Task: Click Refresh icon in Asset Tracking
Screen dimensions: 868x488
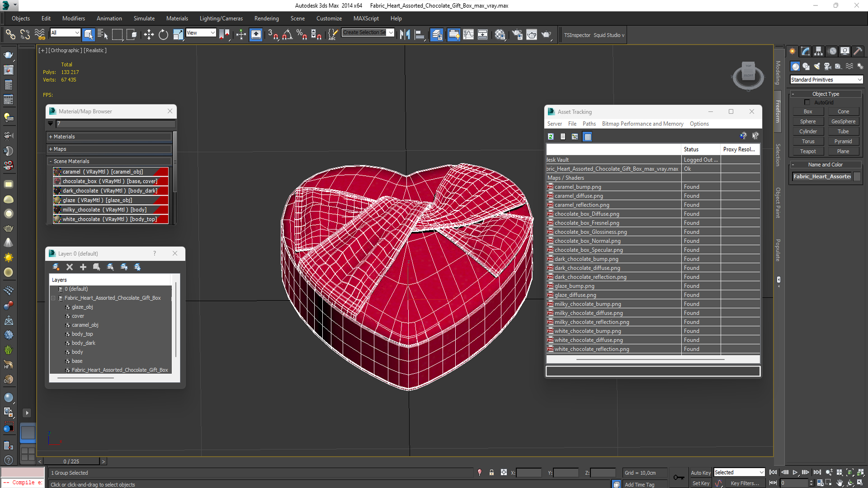Action: [x=551, y=136]
